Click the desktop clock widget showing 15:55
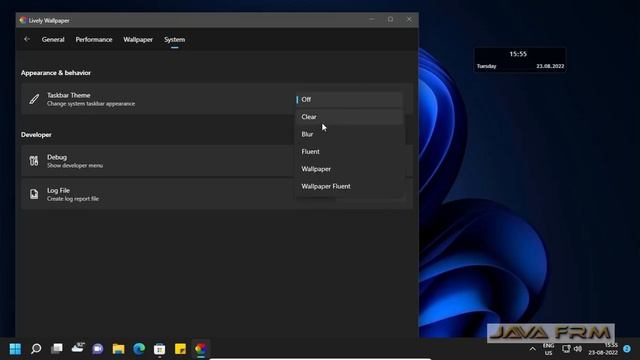 520,60
